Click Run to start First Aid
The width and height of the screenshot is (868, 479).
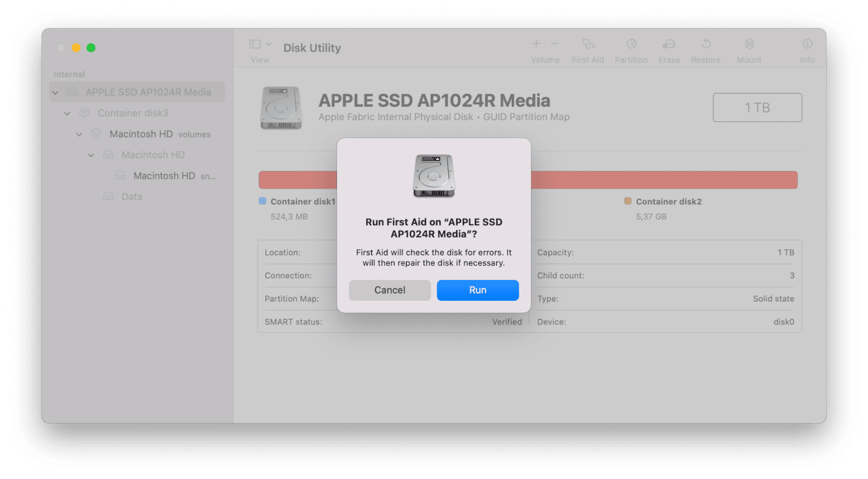click(477, 290)
